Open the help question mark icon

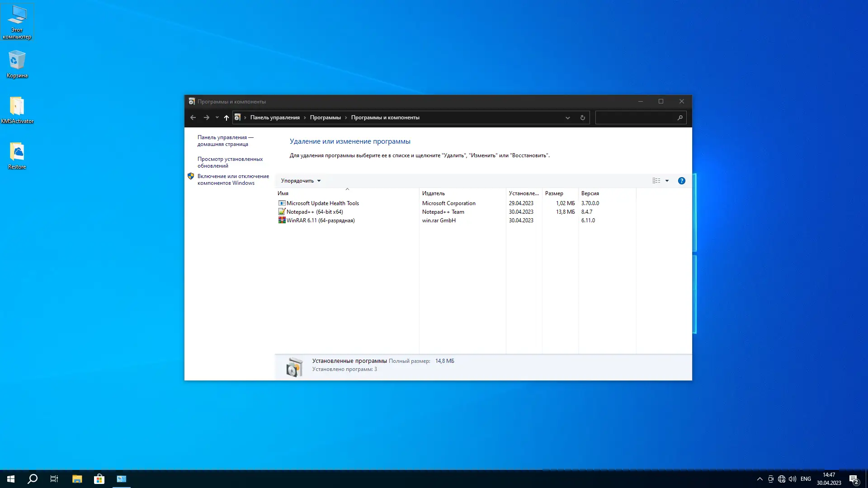tap(681, 181)
